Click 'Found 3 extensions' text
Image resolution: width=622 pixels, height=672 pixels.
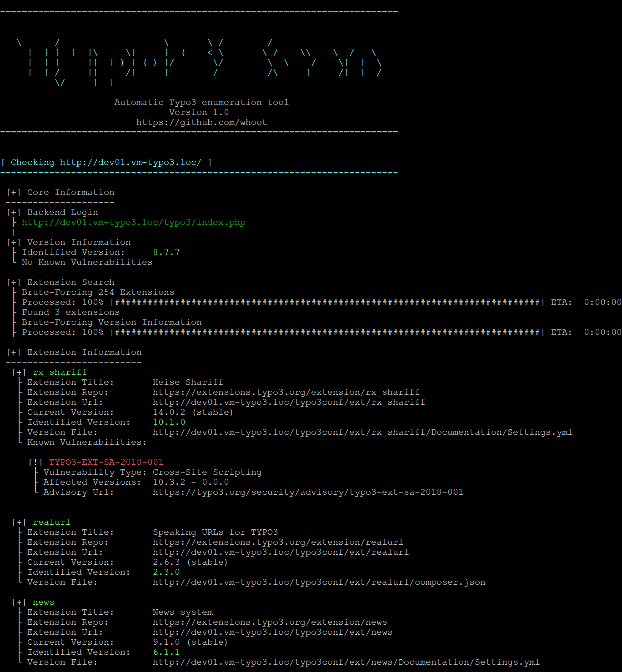(x=70, y=312)
